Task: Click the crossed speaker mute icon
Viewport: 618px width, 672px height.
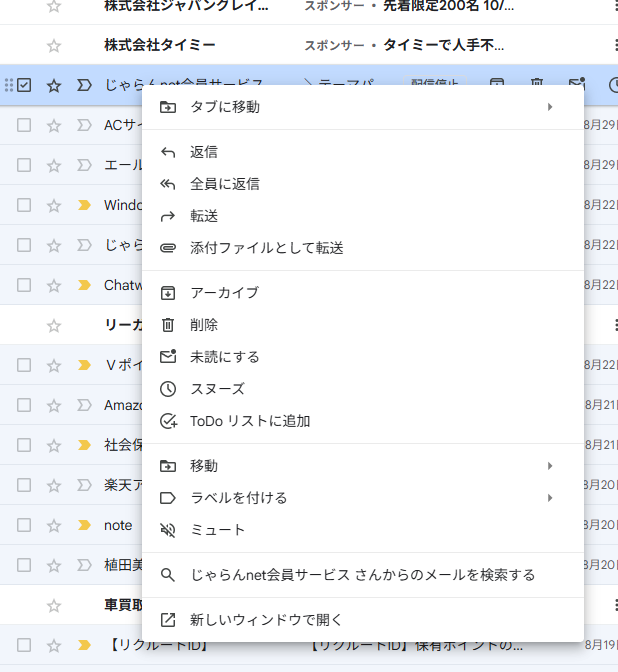Action: click(168, 530)
